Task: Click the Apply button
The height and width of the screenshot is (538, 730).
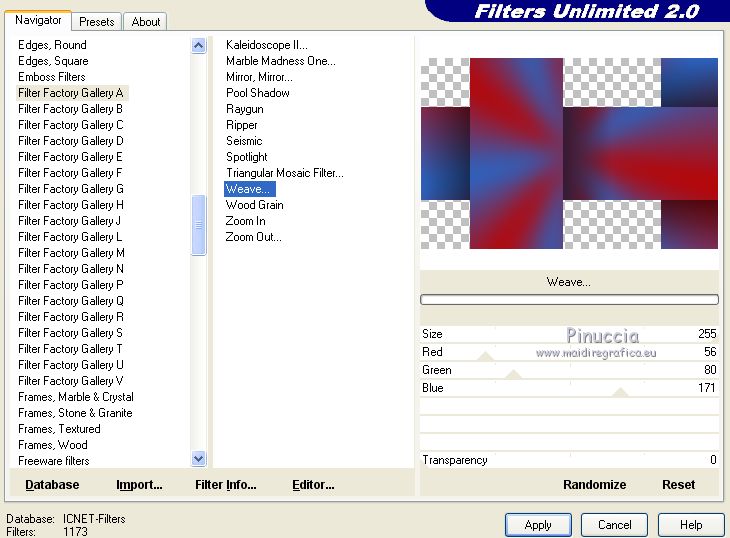Action: tap(538, 525)
